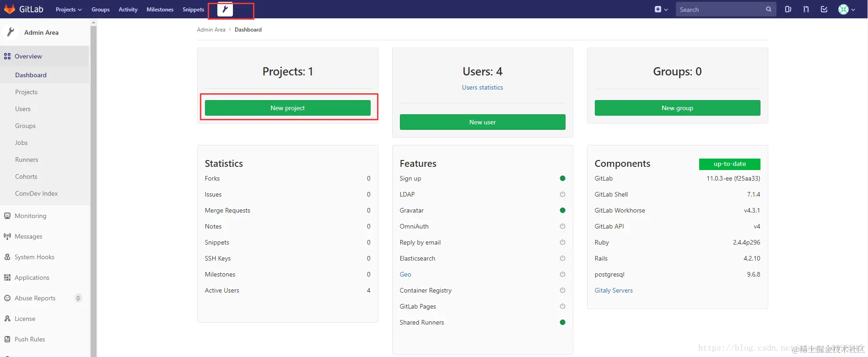Click the Messages broadcast icon
Viewport: 868px width, 357px height.
point(7,236)
